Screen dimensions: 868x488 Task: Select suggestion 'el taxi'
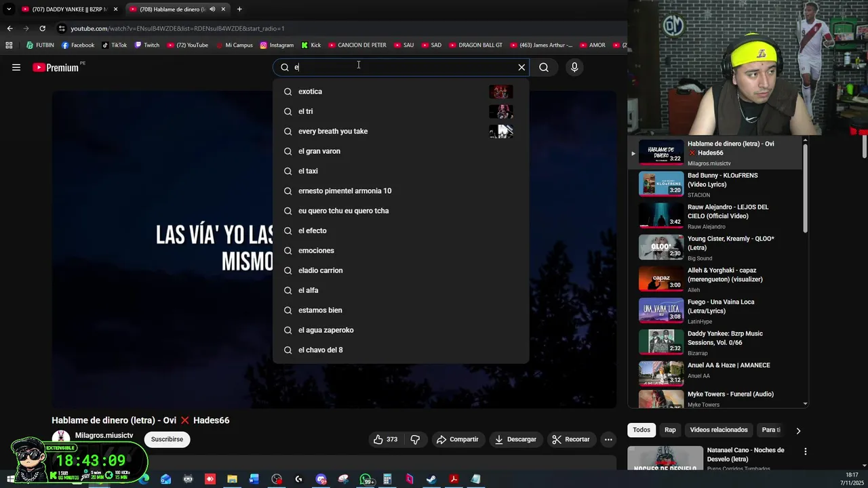tap(401, 171)
